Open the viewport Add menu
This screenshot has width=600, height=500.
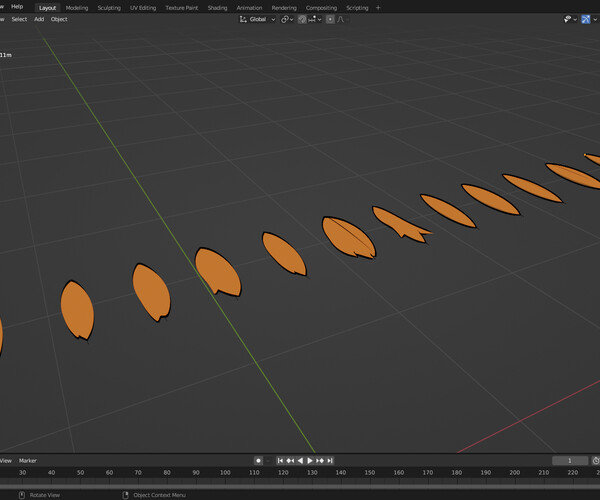pyautogui.click(x=39, y=19)
